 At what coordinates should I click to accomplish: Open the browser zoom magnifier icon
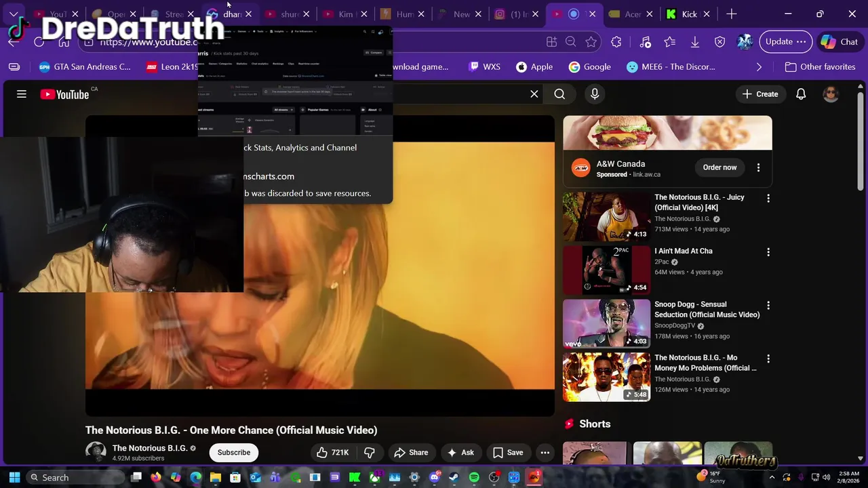pyautogui.click(x=571, y=42)
